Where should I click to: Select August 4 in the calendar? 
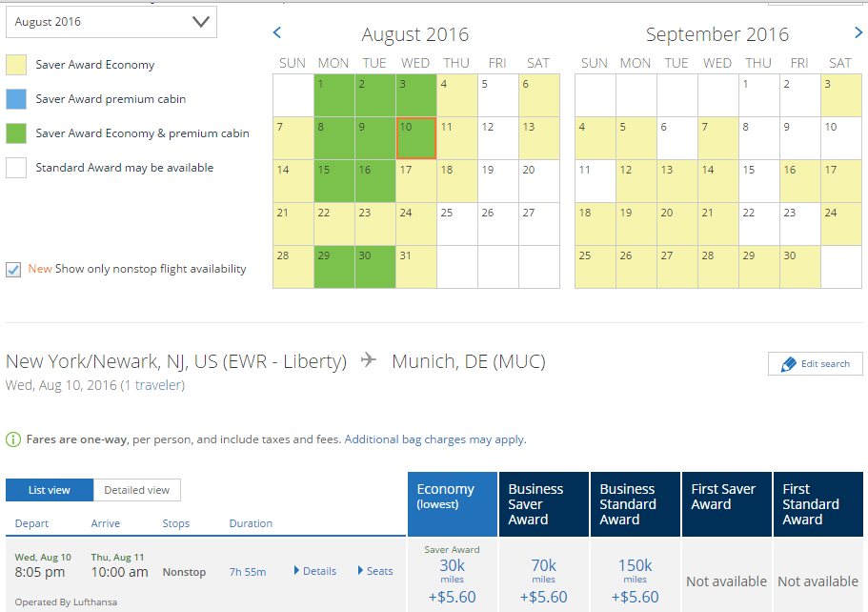click(x=457, y=95)
